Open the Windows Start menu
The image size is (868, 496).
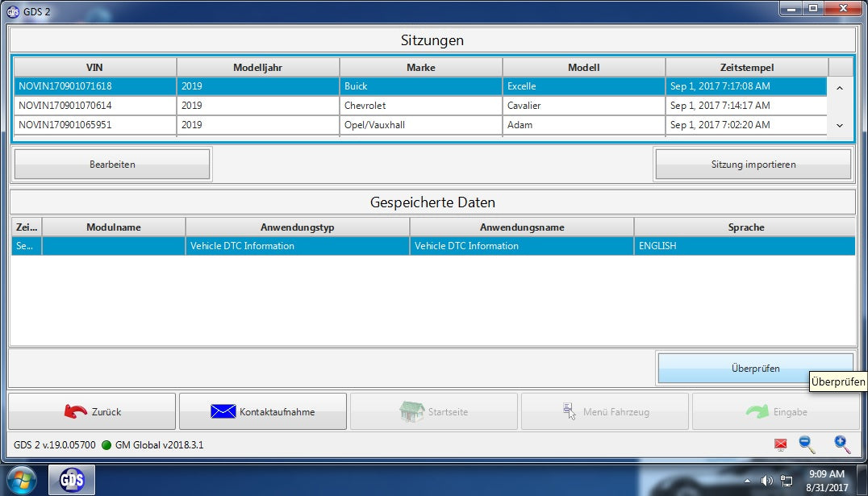(x=21, y=479)
